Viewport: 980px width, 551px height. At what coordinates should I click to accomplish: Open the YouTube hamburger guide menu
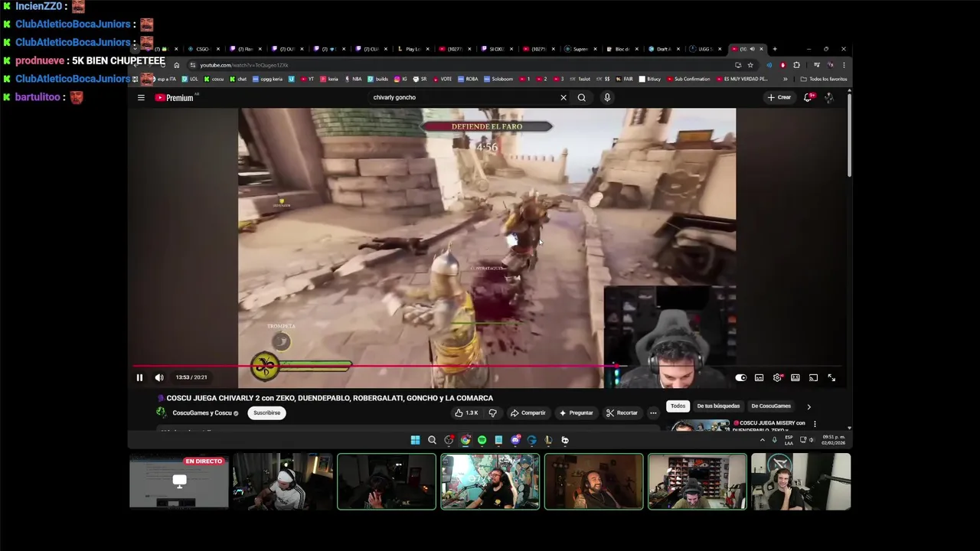[141, 97]
